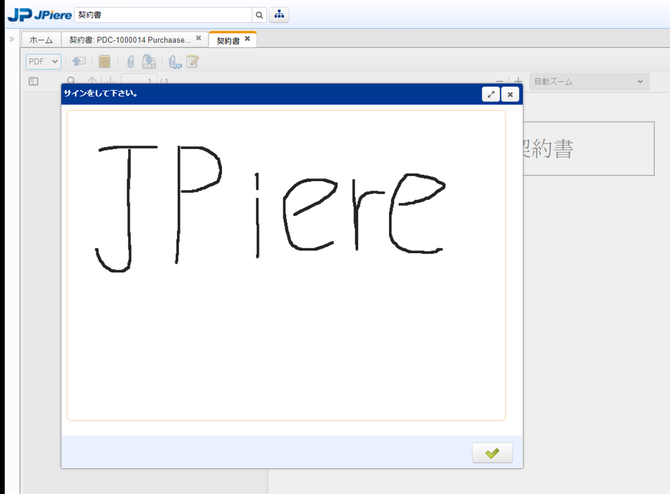Toggle the PDF viewer sidebar
Viewport: 670px width, 494px height.
(33, 81)
